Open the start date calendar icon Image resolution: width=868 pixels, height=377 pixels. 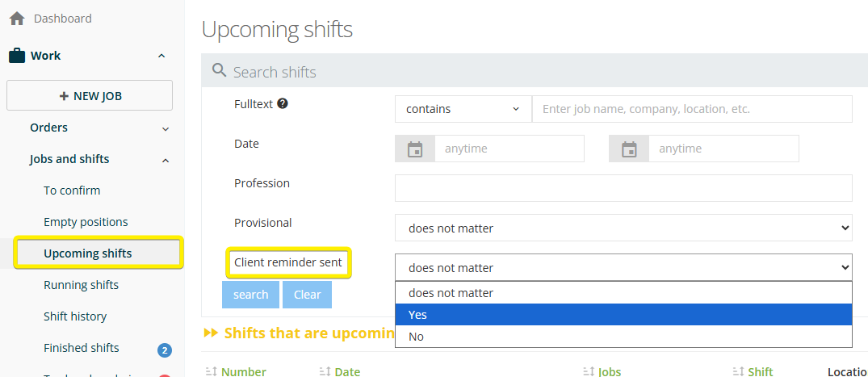(x=415, y=149)
